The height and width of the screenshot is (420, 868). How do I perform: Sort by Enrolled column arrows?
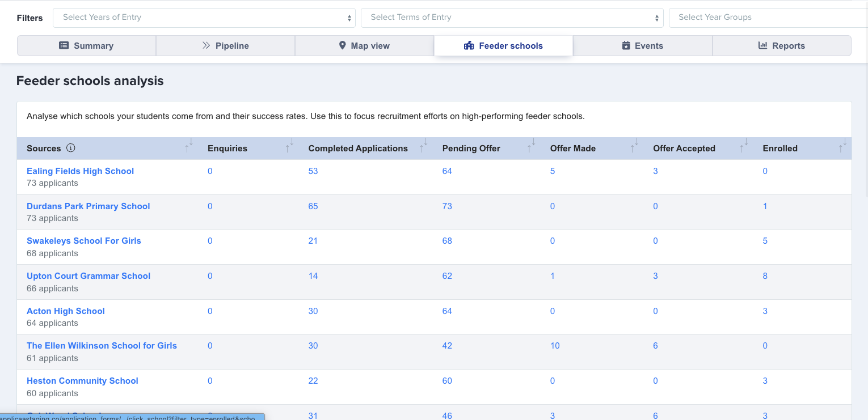pyautogui.click(x=842, y=146)
